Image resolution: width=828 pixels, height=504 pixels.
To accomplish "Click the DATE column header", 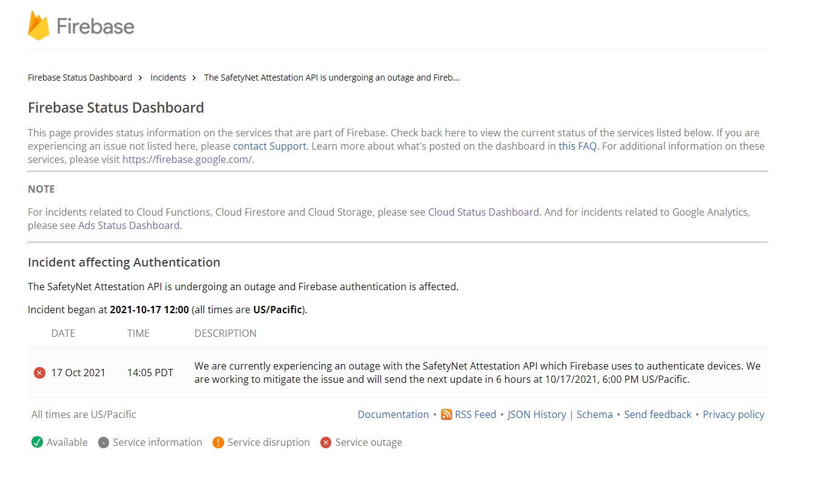I will [x=64, y=333].
